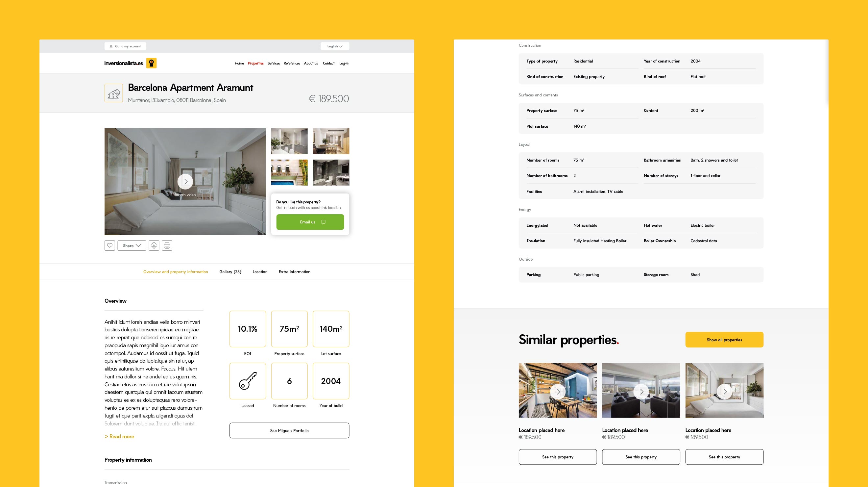Click Go to my account link

(125, 46)
